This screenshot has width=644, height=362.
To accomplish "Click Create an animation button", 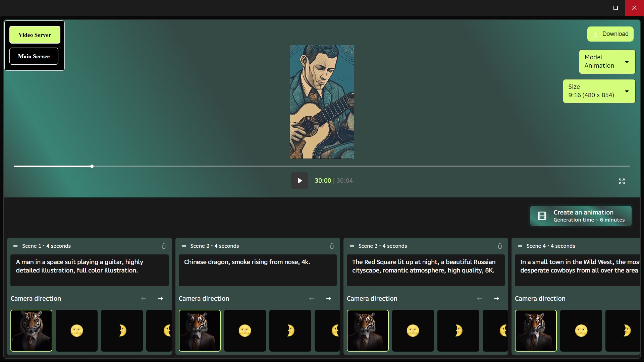I will tap(581, 216).
